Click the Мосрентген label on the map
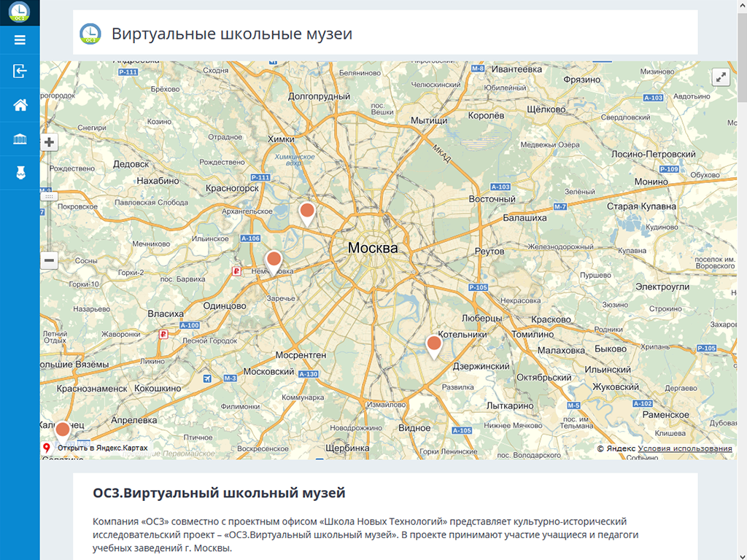 tap(301, 355)
